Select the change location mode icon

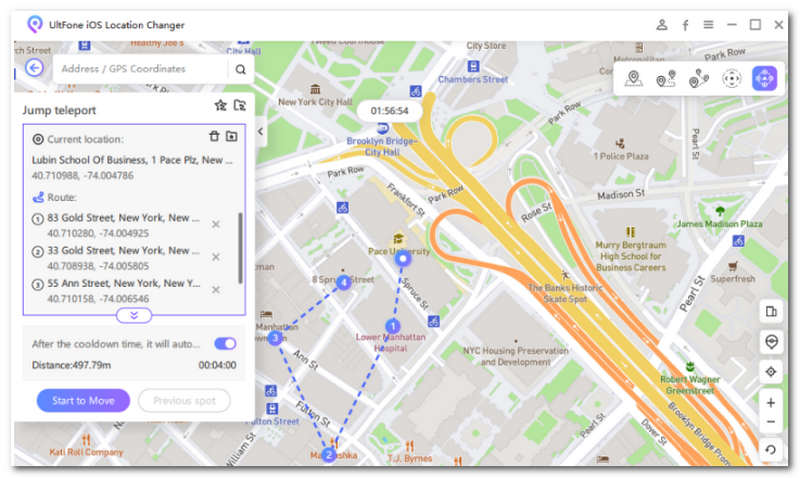(x=633, y=79)
